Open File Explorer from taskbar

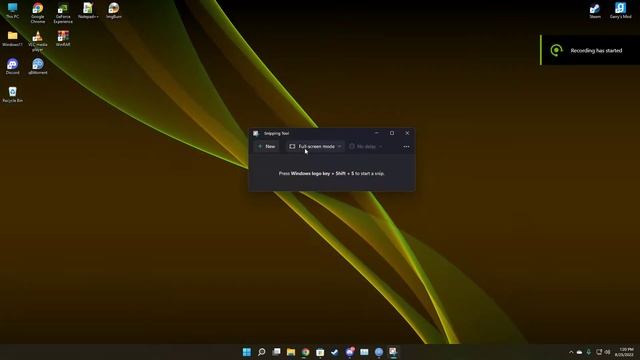click(291, 352)
